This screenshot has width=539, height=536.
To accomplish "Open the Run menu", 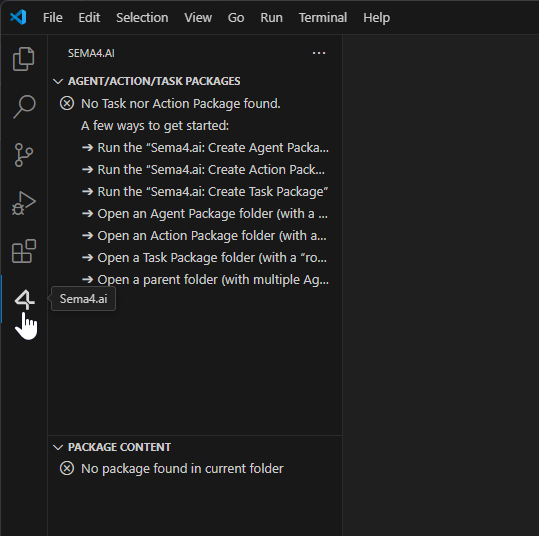I will pyautogui.click(x=271, y=18).
